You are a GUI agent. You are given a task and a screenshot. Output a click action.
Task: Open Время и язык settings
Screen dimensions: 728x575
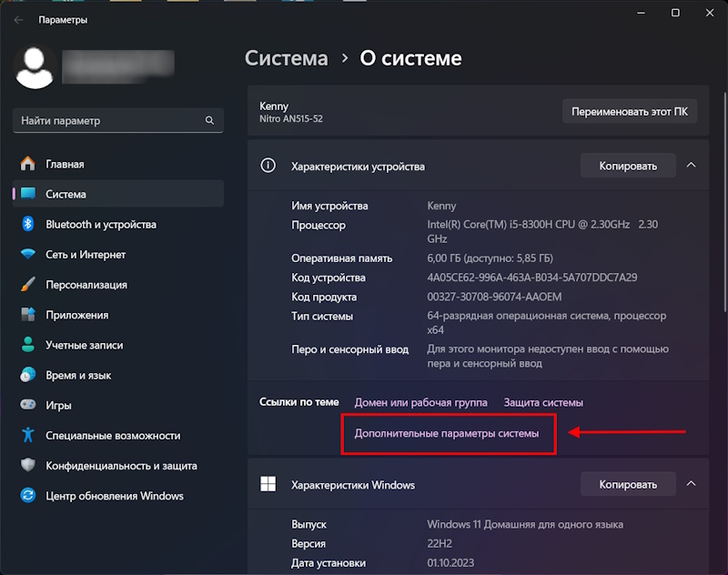pos(118,375)
